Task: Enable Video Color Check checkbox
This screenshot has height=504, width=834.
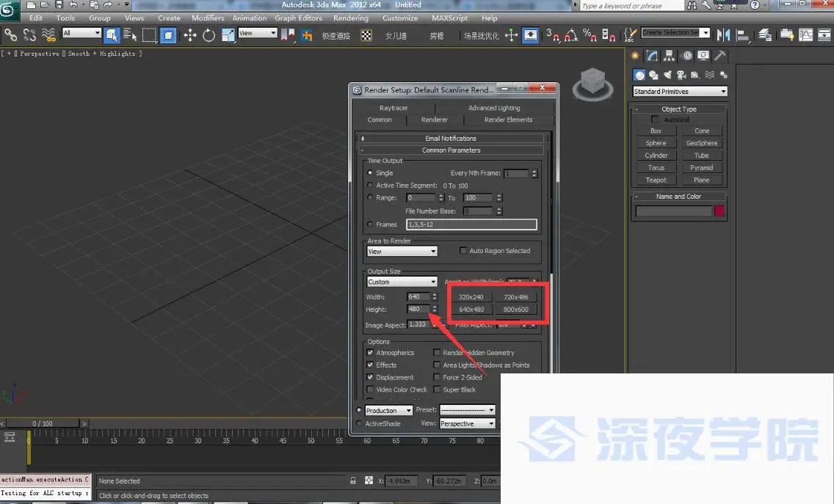Action: click(x=370, y=390)
